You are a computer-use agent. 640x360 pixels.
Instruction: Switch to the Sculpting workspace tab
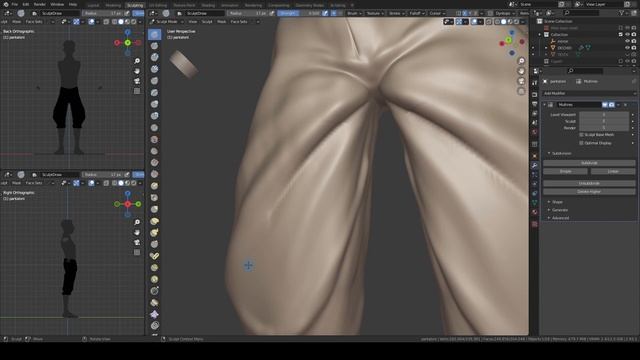click(135, 5)
